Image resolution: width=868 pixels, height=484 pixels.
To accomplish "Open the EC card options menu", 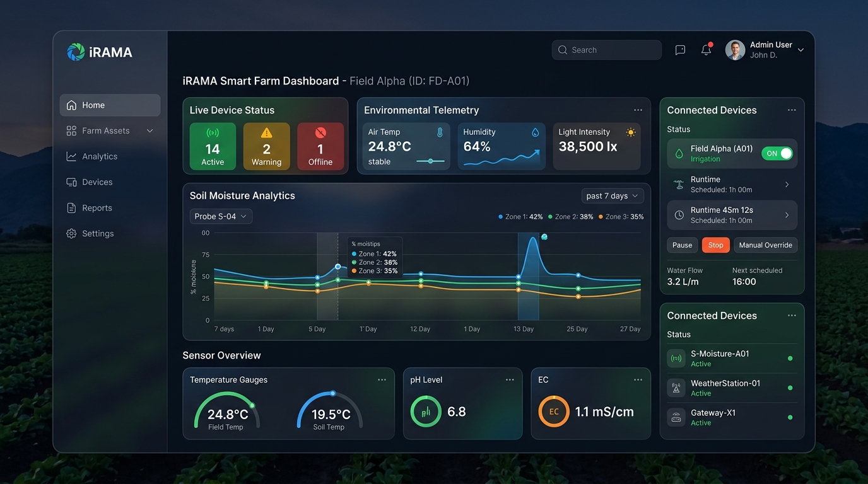I will point(638,380).
